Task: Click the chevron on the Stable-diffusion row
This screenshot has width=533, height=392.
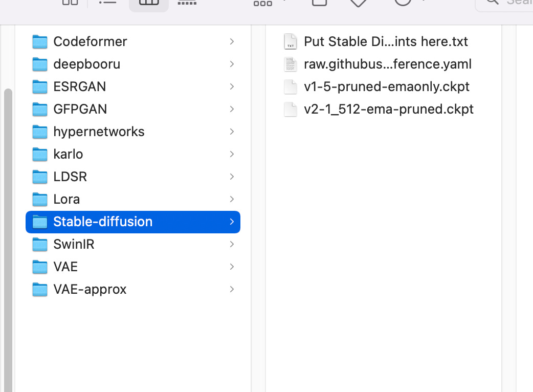Action: coord(232,222)
